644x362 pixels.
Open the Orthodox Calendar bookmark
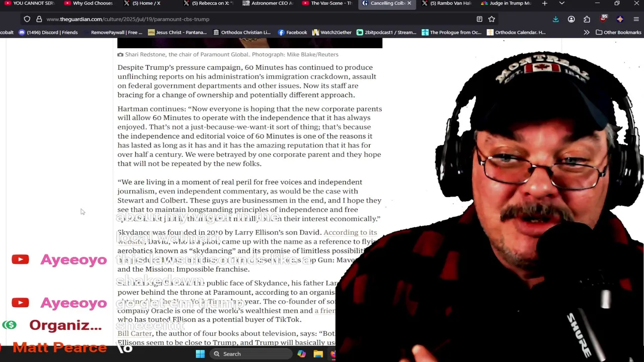pyautogui.click(x=516, y=32)
